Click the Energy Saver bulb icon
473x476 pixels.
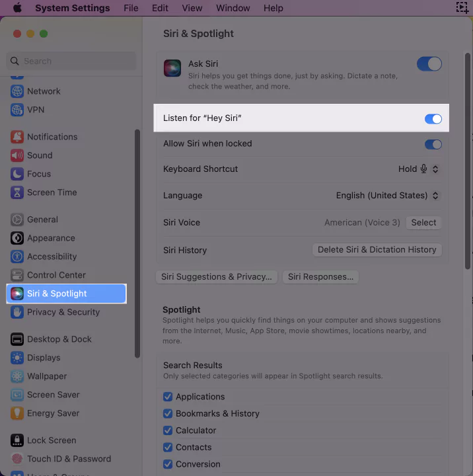click(x=17, y=413)
